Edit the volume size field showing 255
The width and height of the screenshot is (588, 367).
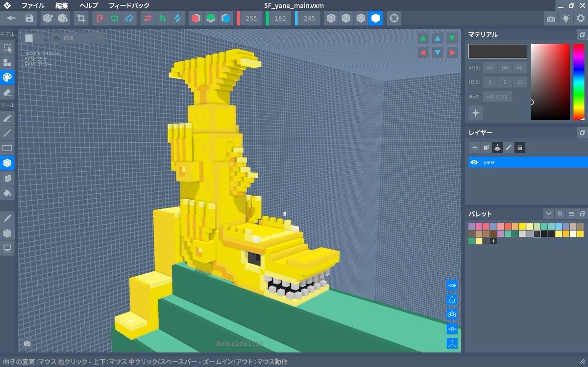(x=251, y=18)
